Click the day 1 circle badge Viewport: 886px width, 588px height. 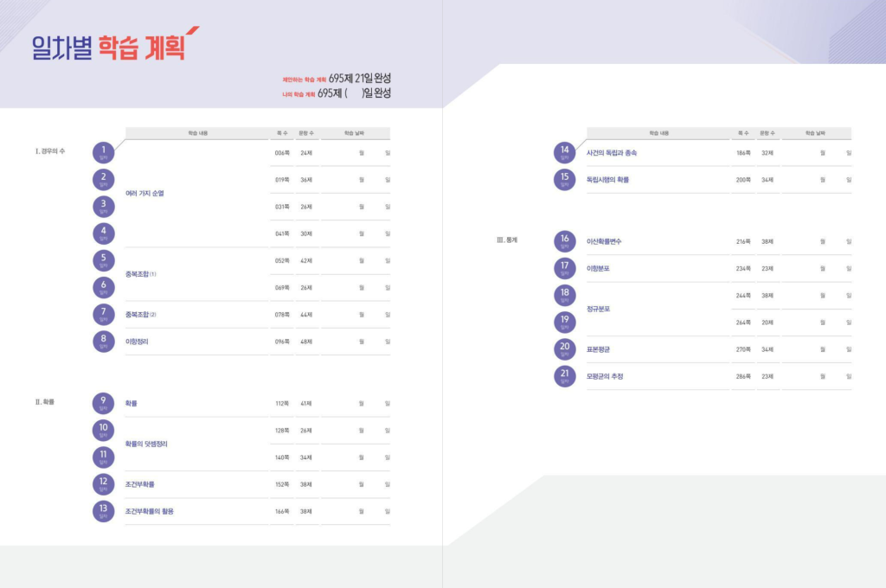[x=103, y=153]
